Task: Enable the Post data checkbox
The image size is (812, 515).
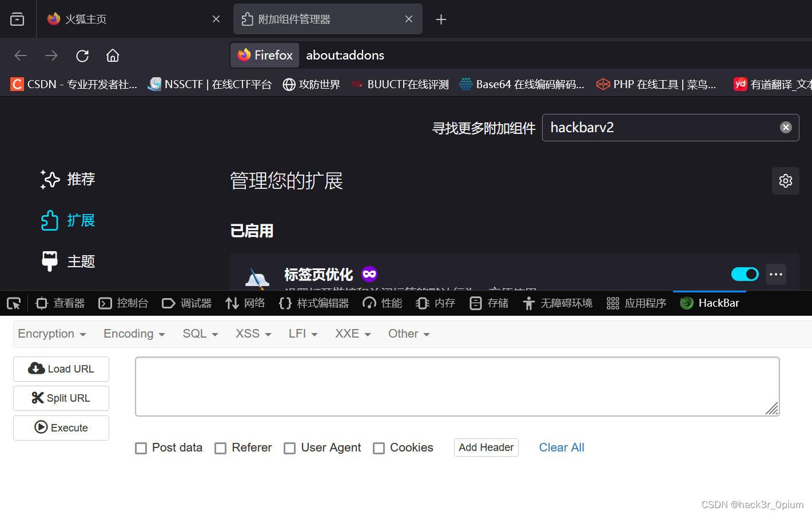Action: point(141,448)
